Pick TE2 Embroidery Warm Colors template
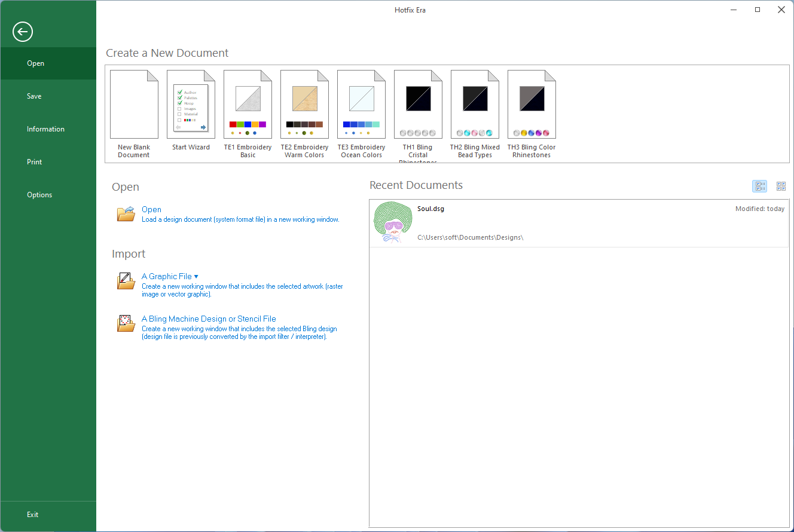This screenshot has width=794, height=532. coord(304,114)
